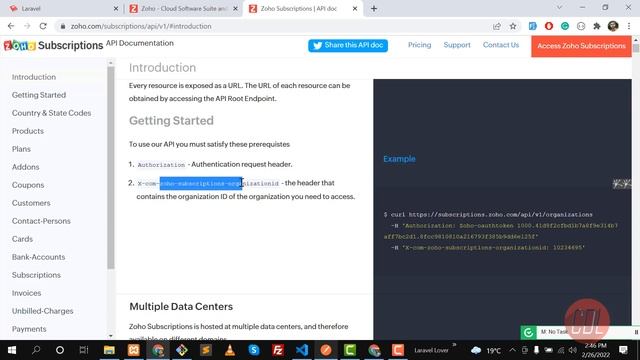Open Subscriptions in the sidebar
The width and height of the screenshot is (640, 360).
point(36,274)
